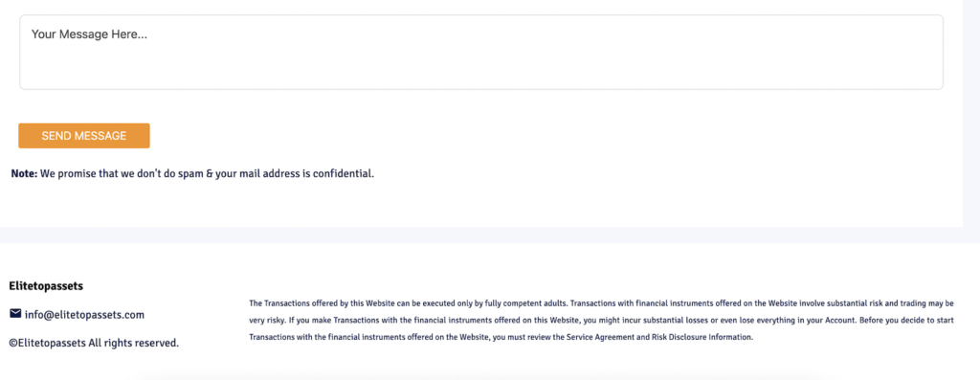This screenshot has width=980, height=380.
Task: Click the word 'confidential' in the note
Action: pyautogui.click(x=342, y=173)
